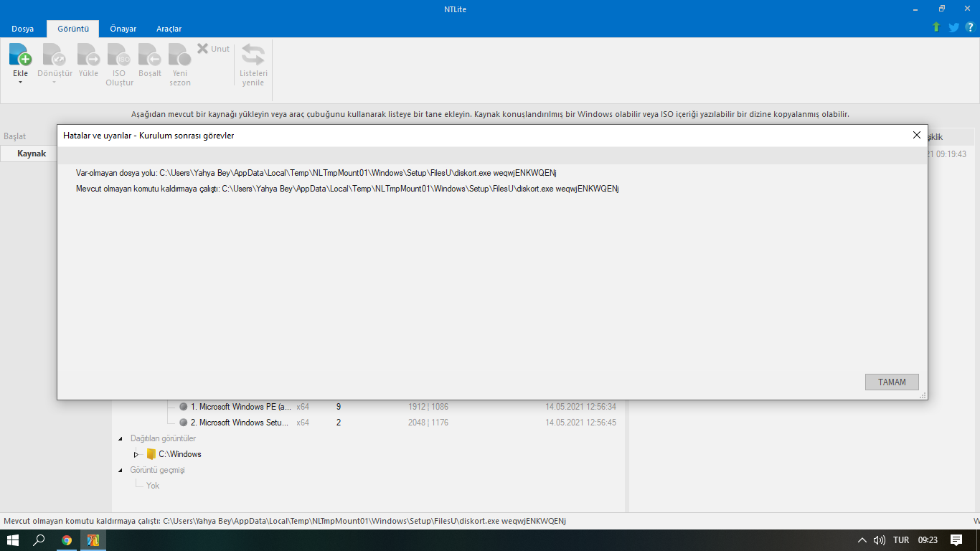Click the NTLite taskbar icon
980x551 pixels.
93,540
